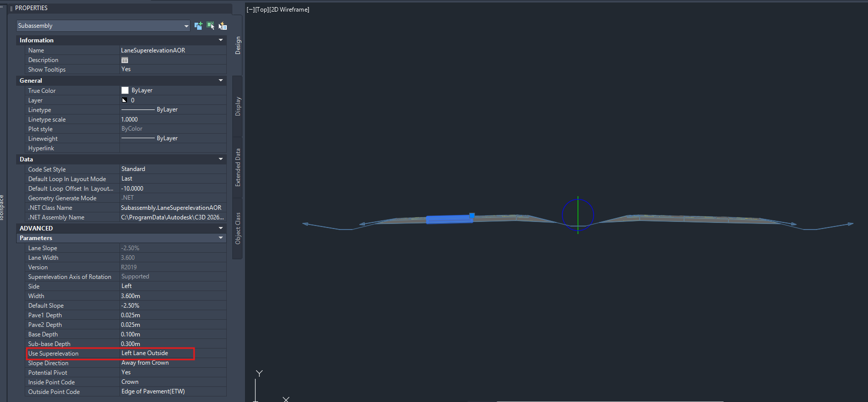Collapse the ADVANCED section

[x=220, y=228]
